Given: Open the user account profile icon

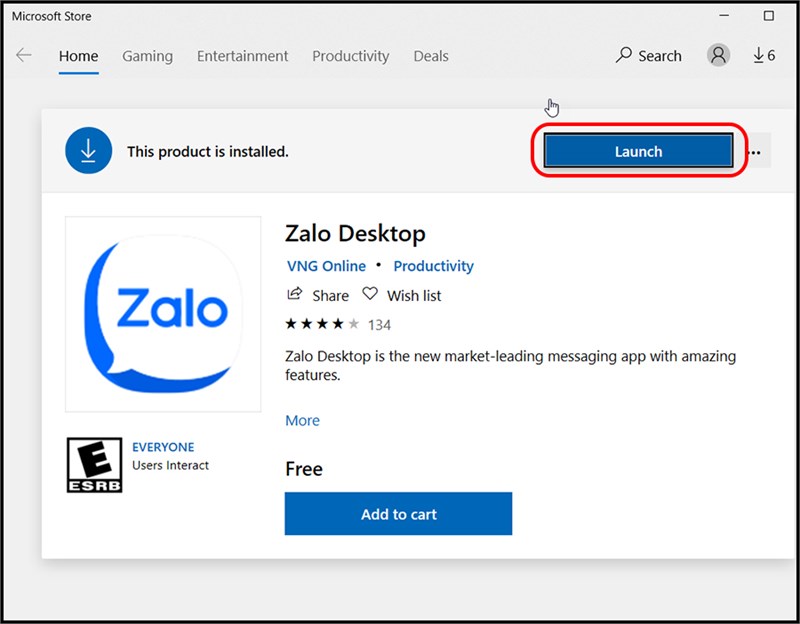Looking at the screenshot, I should pyautogui.click(x=718, y=56).
